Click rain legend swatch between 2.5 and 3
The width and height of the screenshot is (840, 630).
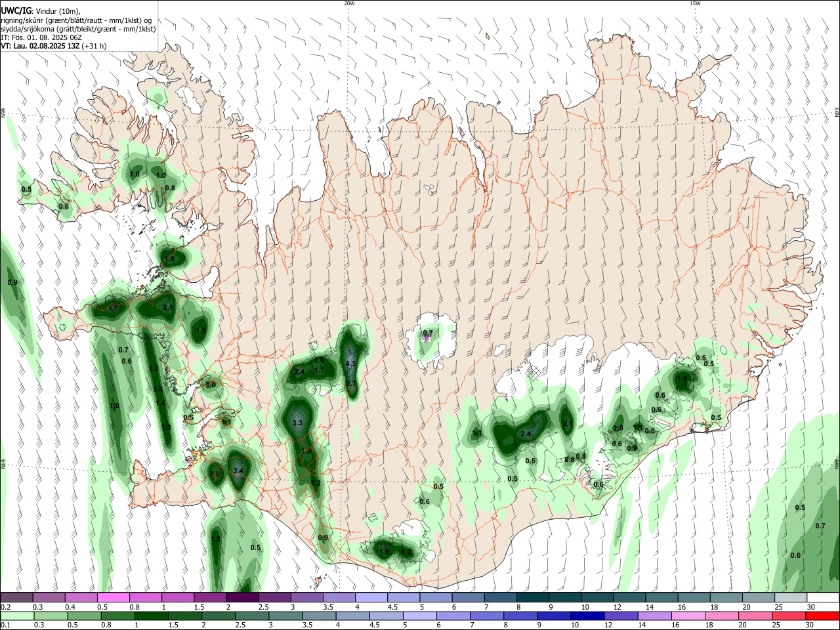pos(252,616)
